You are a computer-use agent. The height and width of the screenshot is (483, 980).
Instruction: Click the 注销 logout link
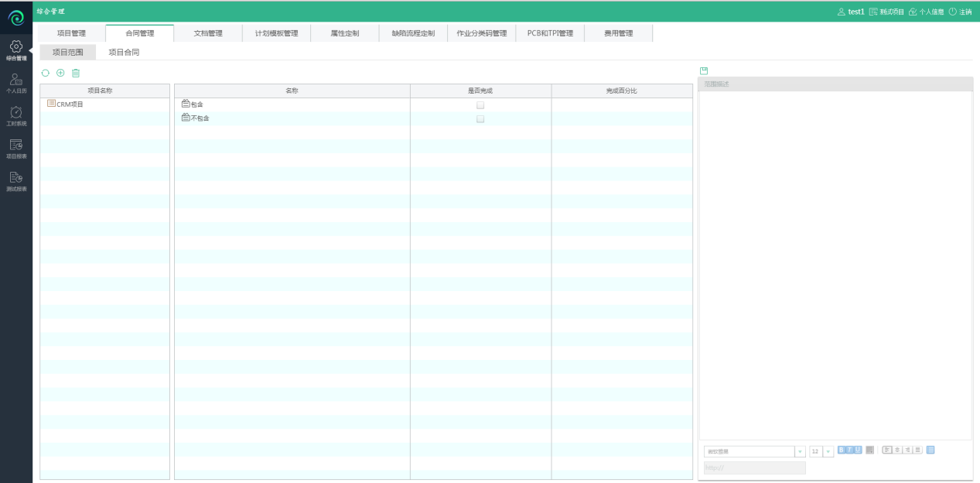961,12
